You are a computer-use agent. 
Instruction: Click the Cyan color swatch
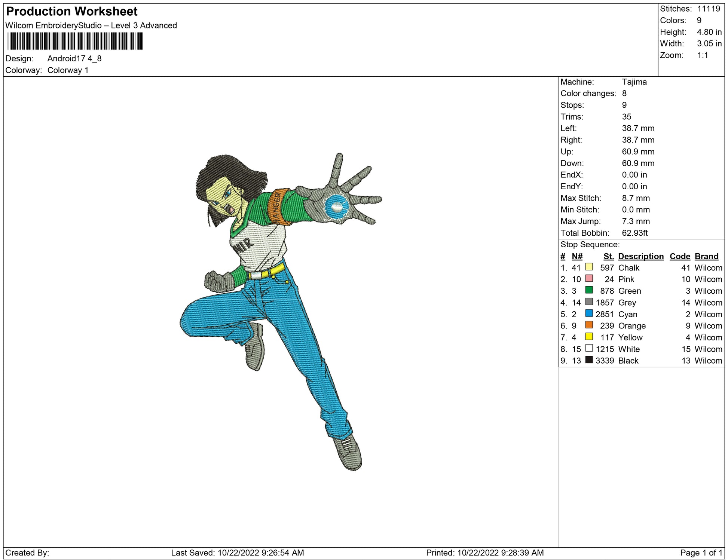point(589,313)
